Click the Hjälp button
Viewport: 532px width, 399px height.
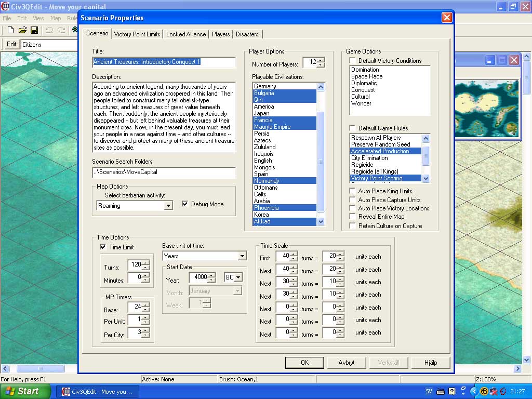[x=431, y=362]
